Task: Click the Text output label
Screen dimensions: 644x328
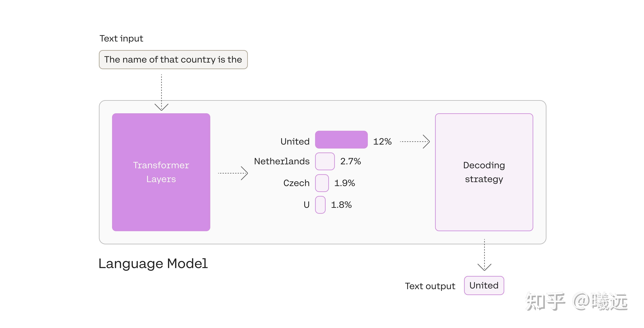Action: pos(430,286)
